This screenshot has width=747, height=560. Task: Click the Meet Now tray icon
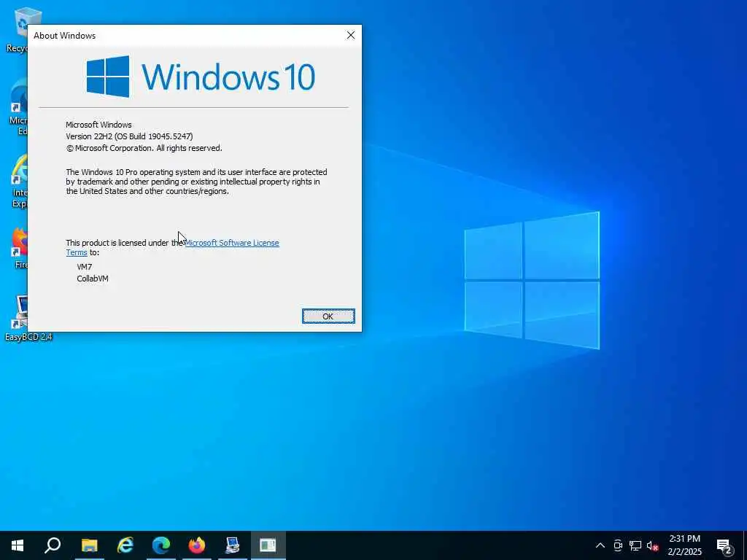618,545
